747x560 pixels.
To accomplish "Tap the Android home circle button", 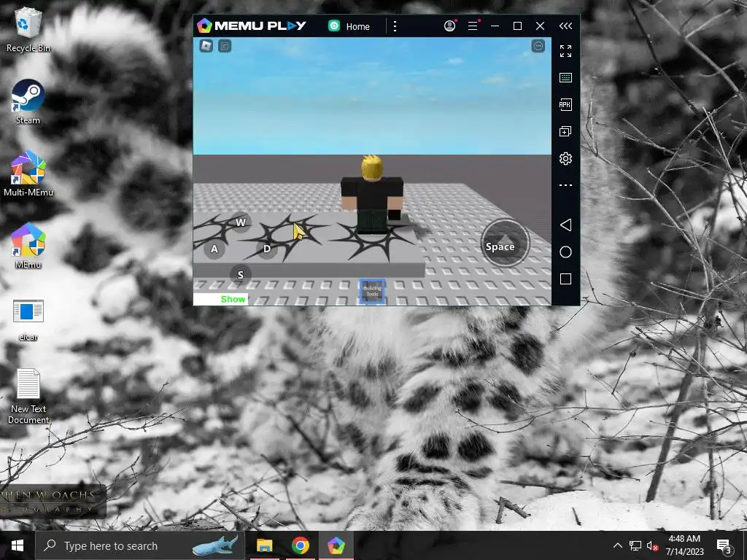I will tap(565, 252).
